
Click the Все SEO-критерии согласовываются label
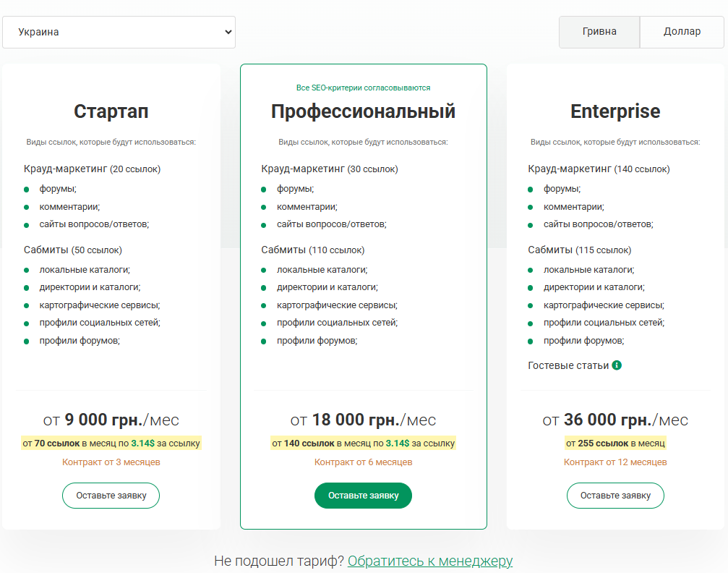pos(363,88)
